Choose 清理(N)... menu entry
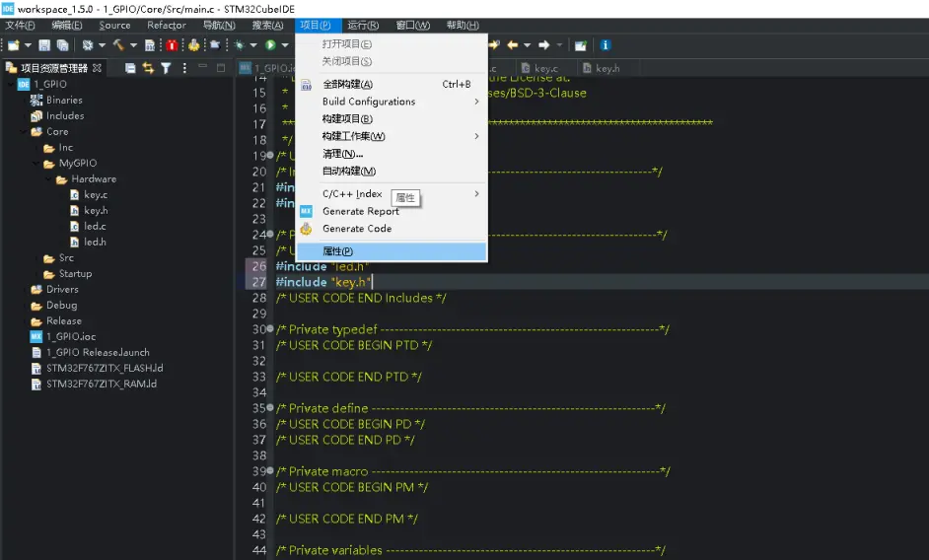Image resolution: width=929 pixels, height=560 pixels. [392, 154]
